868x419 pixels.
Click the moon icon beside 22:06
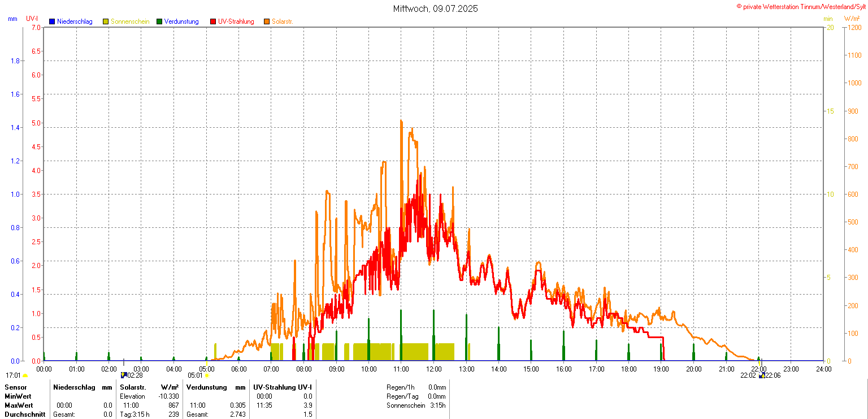762,375
